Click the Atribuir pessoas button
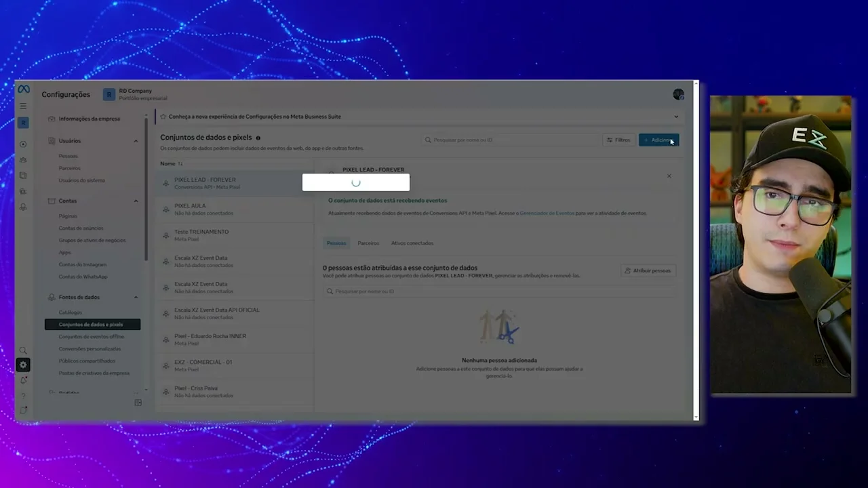 [648, 270]
